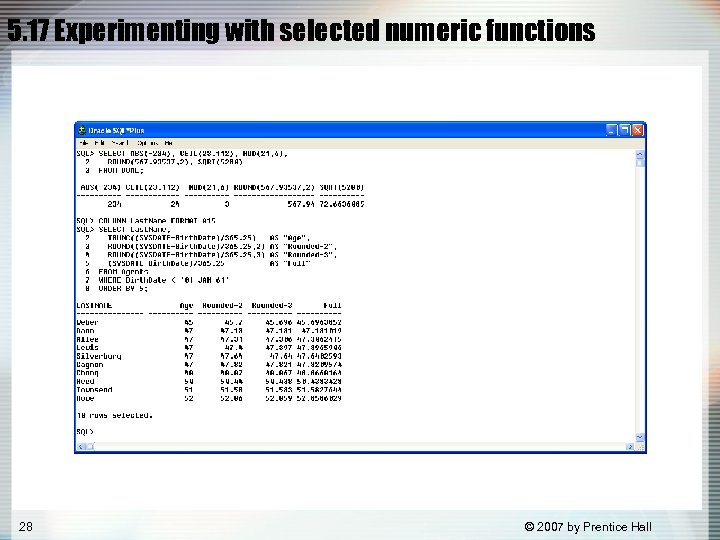Click the slide title "5.17 Experimenting with selected numeric functions"
This screenshot has width=720, height=540.
pyautogui.click(x=301, y=30)
